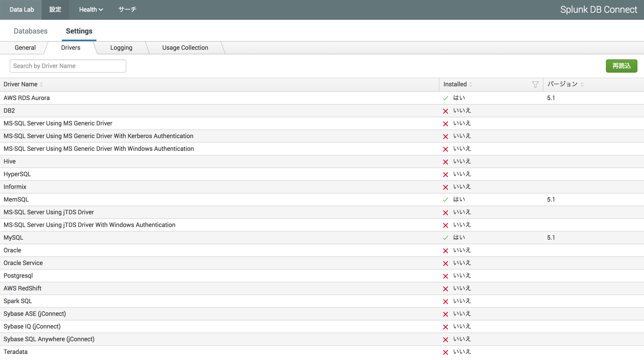Select MS-SQL Server Using jTDS Driver
The width and height of the screenshot is (644, 360).
tap(49, 212)
